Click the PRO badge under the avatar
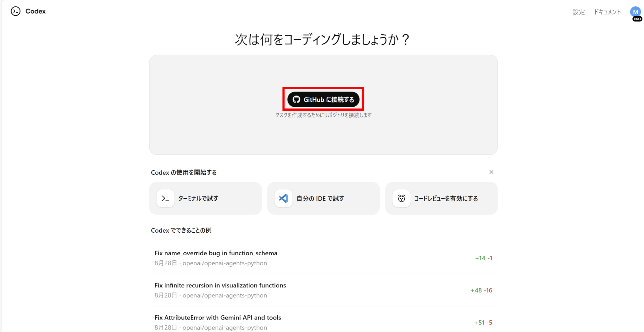 [x=637, y=19]
